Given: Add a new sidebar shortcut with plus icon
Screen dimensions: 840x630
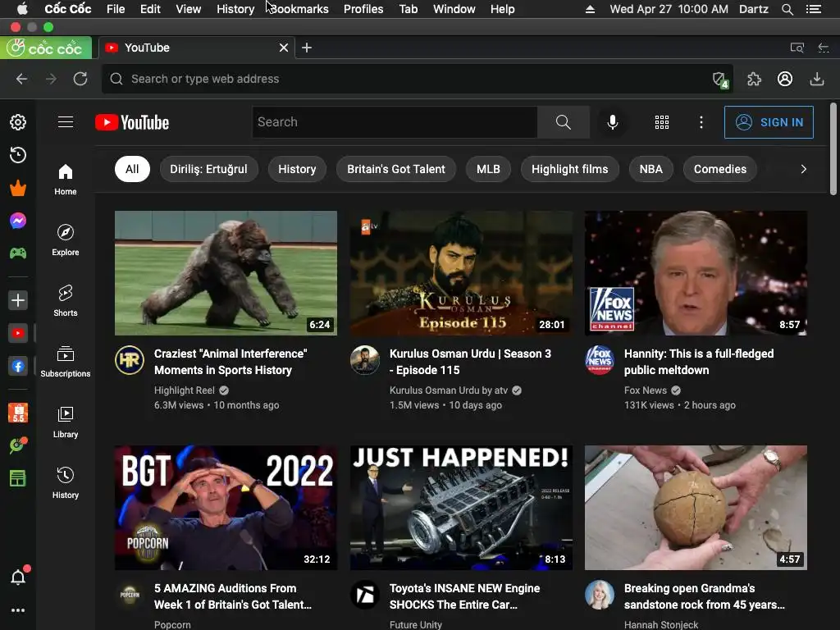Looking at the screenshot, I should pyautogui.click(x=18, y=300).
